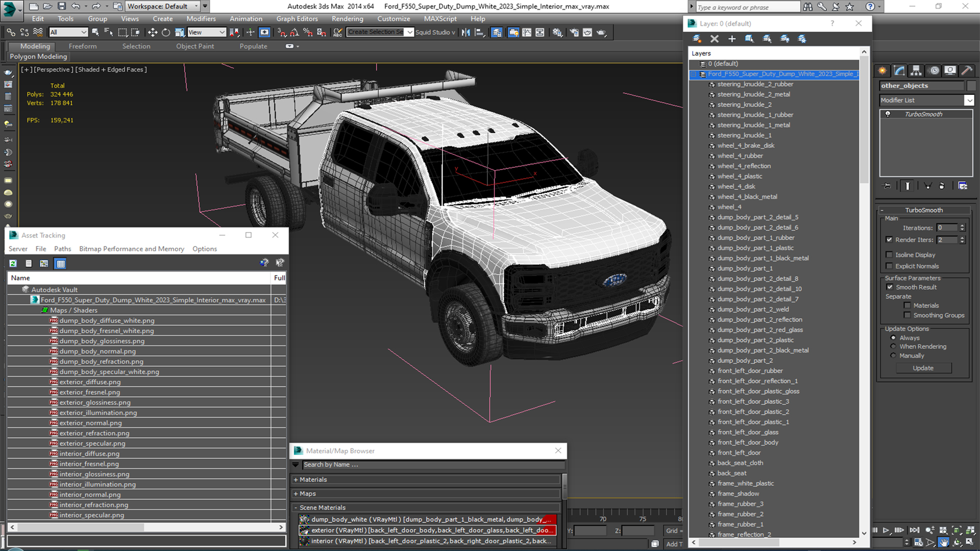The image size is (980, 551).
Task: Open the Hierarchy command panel tab
Action: coord(916,70)
